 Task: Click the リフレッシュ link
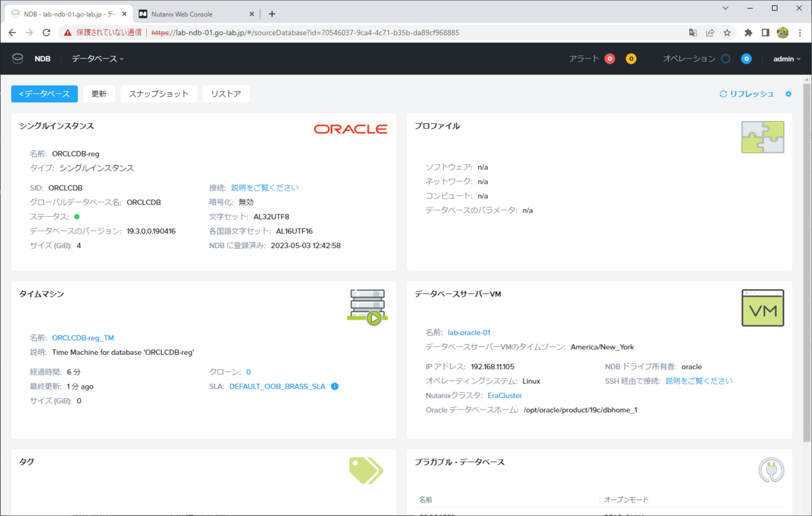click(x=747, y=94)
